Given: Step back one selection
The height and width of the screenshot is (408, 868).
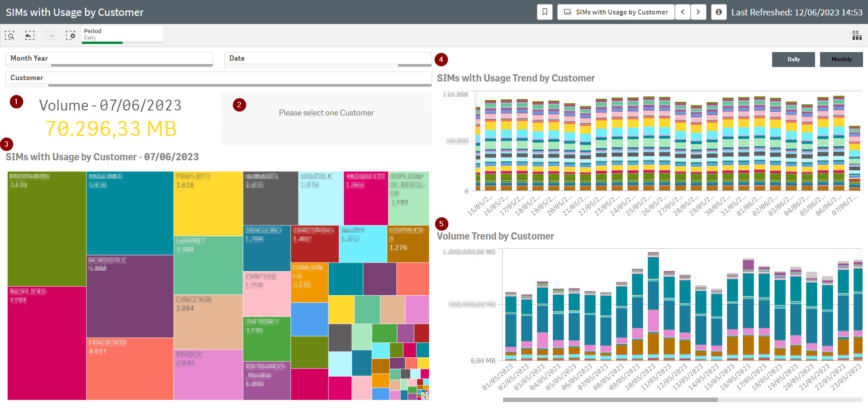Looking at the screenshot, I should [30, 35].
